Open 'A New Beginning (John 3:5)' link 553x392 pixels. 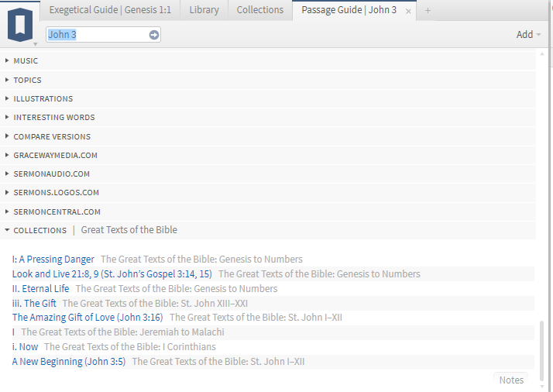(69, 362)
